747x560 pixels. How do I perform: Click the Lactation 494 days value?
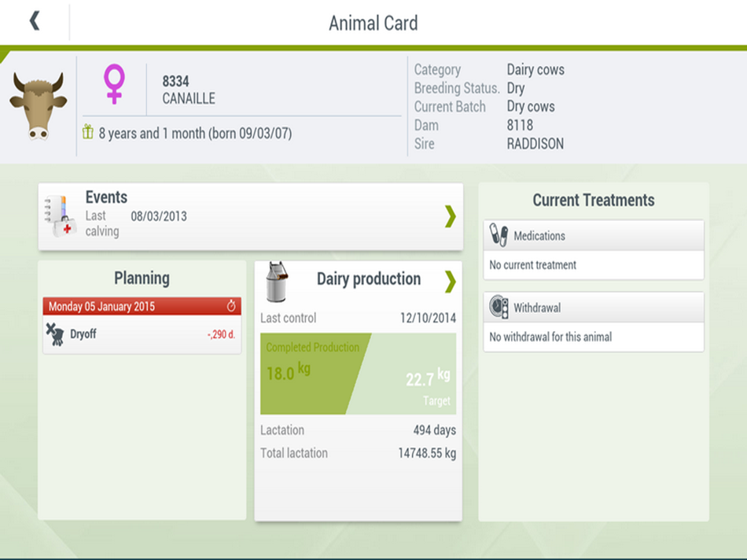click(x=435, y=430)
